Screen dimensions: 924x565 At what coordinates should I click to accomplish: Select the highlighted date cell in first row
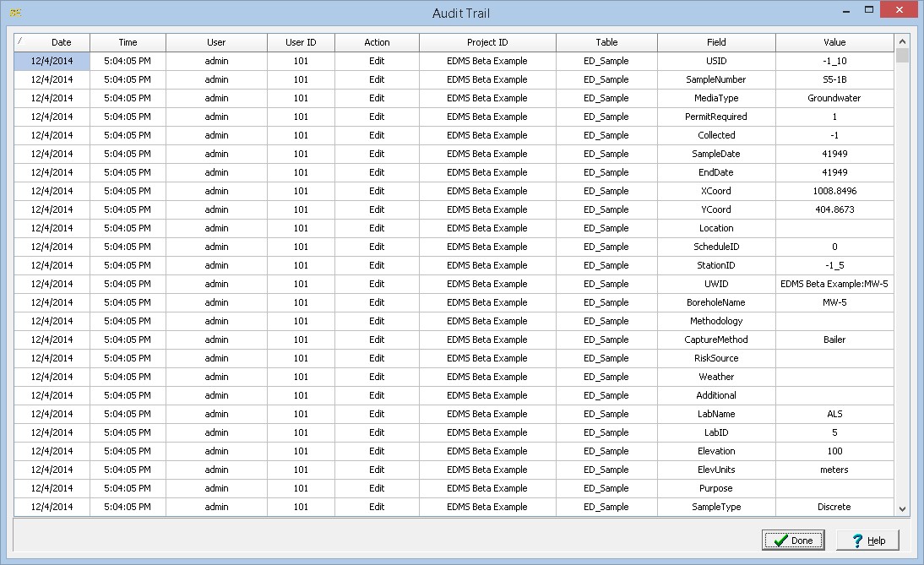(52, 61)
